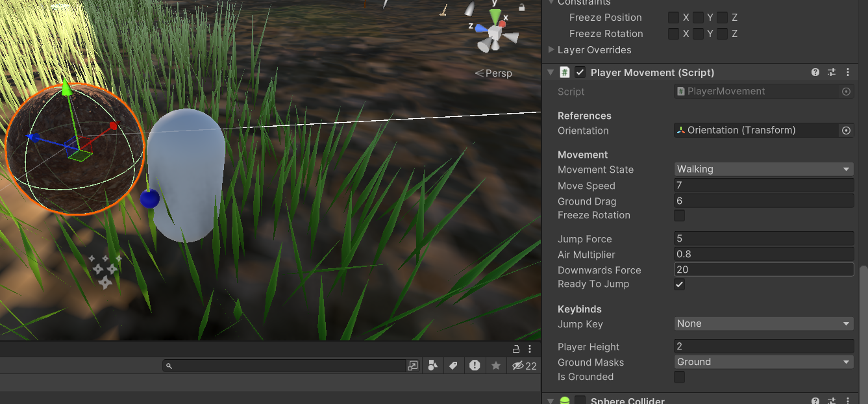Click the Movement State label
The image size is (868, 404).
(x=595, y=170)
